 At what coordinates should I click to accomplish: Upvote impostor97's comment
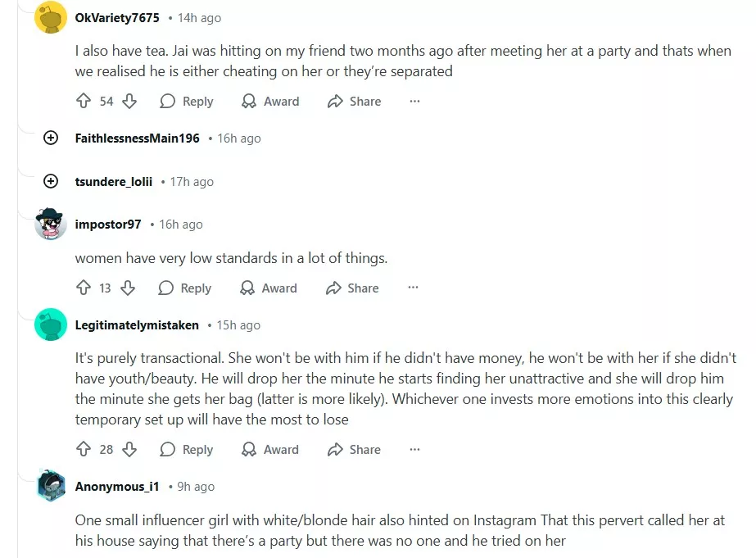(83, 288)
